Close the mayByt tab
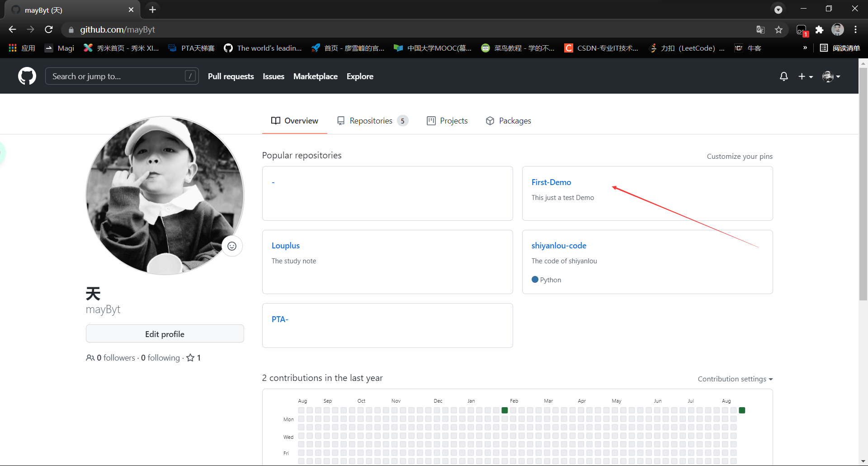 (x=131, y=10)
